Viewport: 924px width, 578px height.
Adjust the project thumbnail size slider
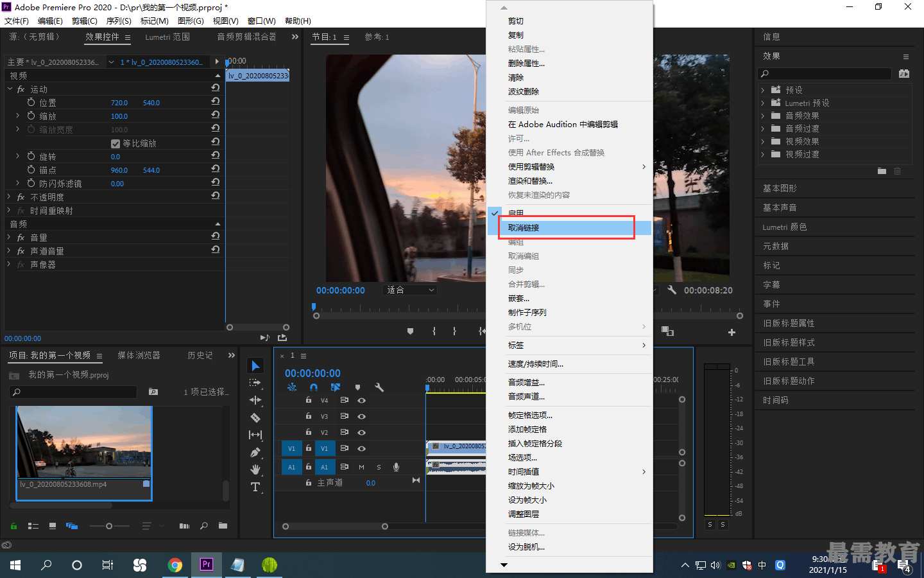pos(109,526)
